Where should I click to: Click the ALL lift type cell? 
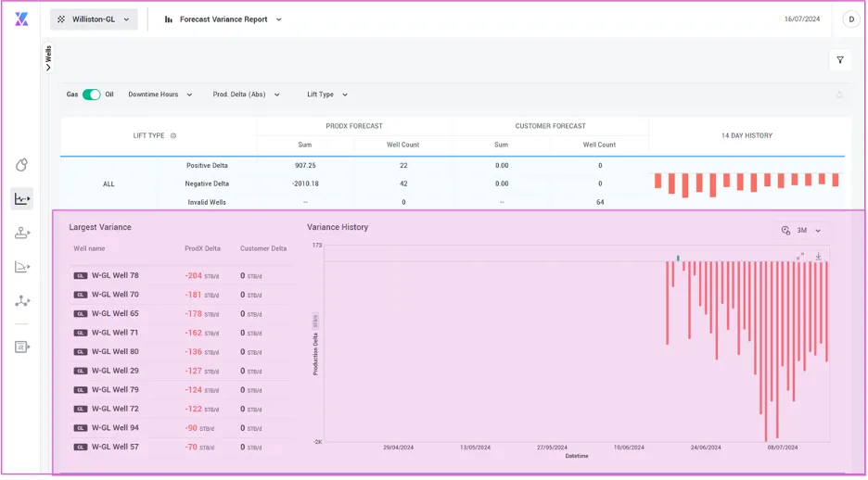109,184
